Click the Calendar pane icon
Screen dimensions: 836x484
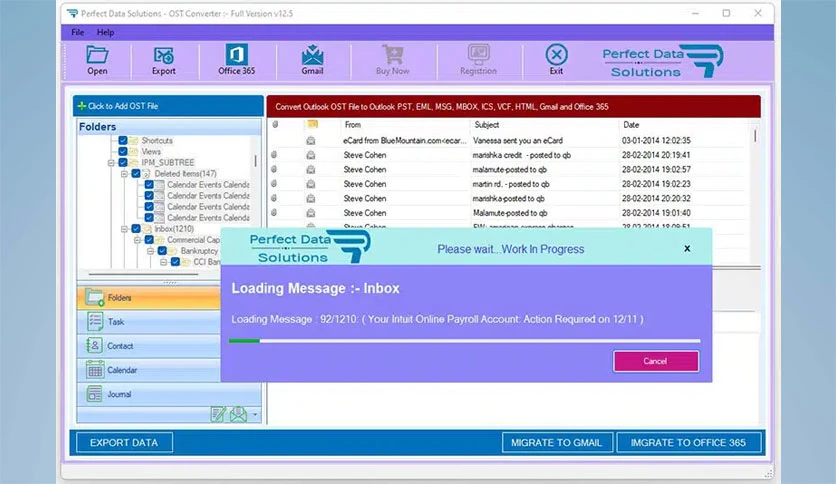(x=95, y=369)
